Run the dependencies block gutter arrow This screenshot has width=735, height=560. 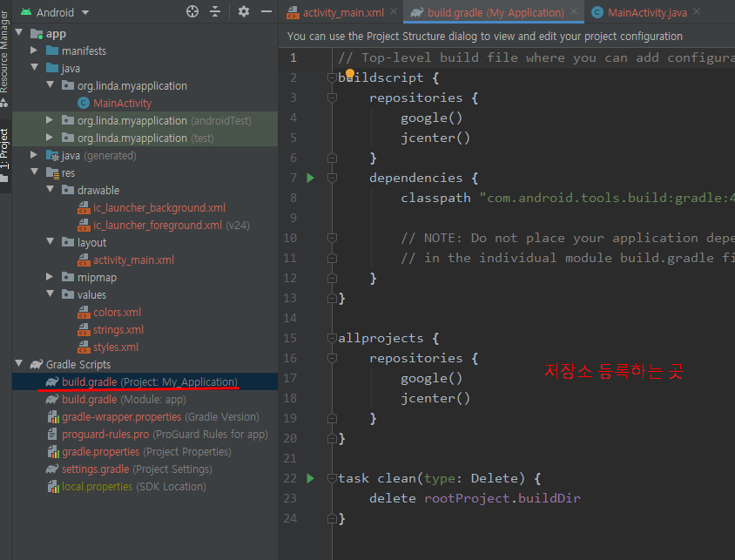[310, 178]
